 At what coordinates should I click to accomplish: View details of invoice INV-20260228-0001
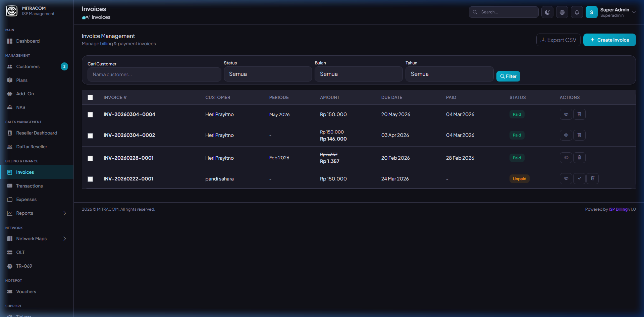[566, 158]
